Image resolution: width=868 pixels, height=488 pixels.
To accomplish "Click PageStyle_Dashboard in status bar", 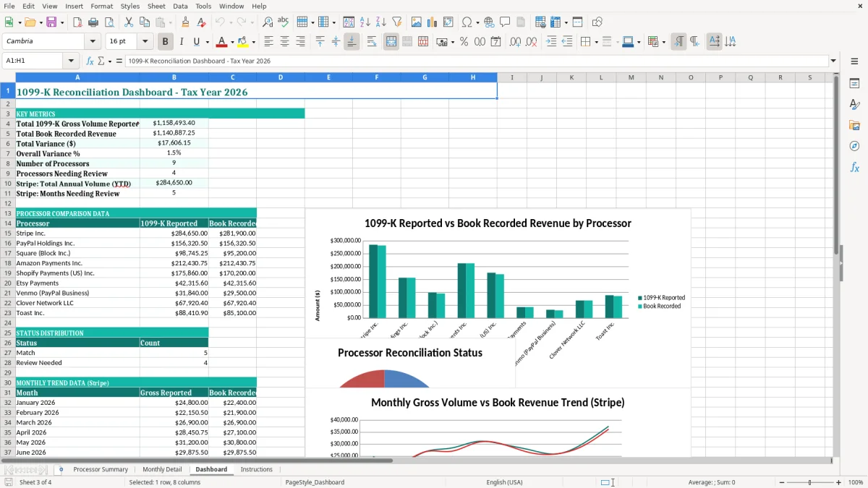I will pyautogui.click(x=315, y=482).
